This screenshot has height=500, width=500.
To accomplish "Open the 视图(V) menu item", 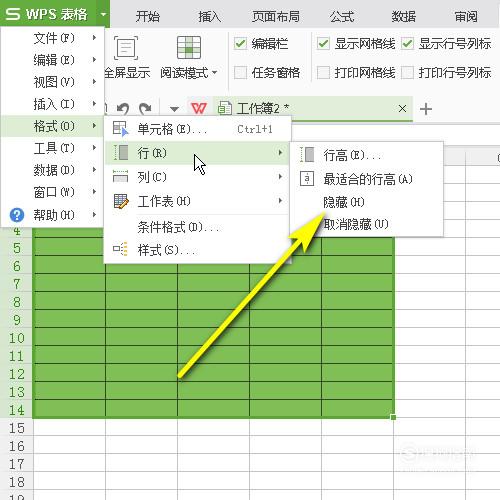I will tap(53, 82).
